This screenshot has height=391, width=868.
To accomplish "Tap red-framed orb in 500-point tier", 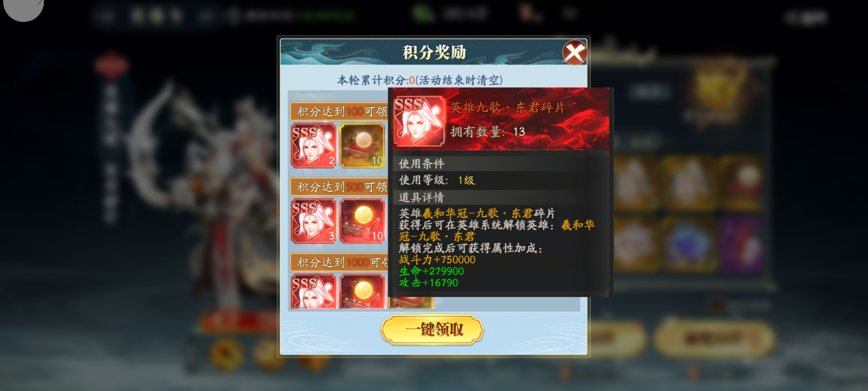I will click(362, 221).
